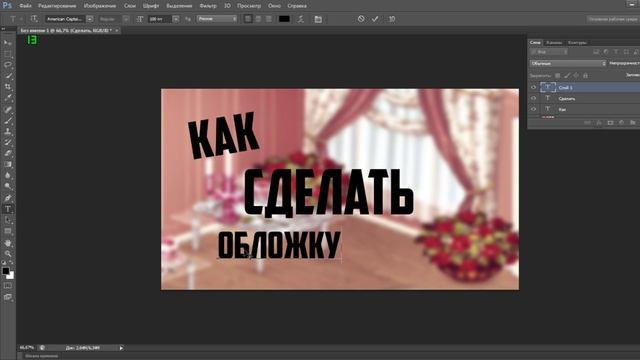Select the Brush tool
640x360 pixels.
point(8,120)
